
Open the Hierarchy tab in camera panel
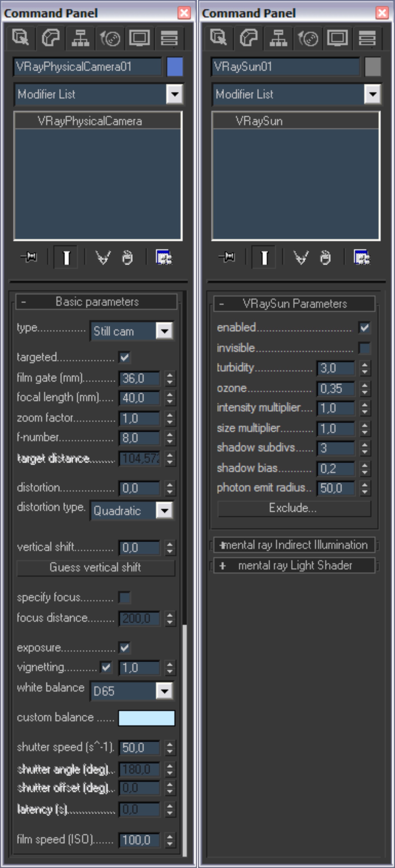pos(81,38)
